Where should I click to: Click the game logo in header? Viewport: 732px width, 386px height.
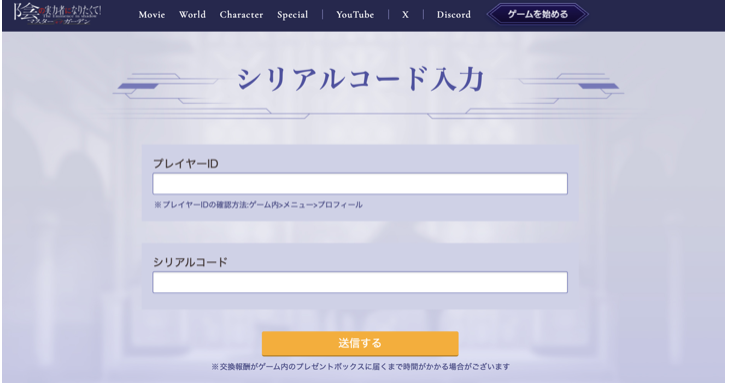point(57,14)
